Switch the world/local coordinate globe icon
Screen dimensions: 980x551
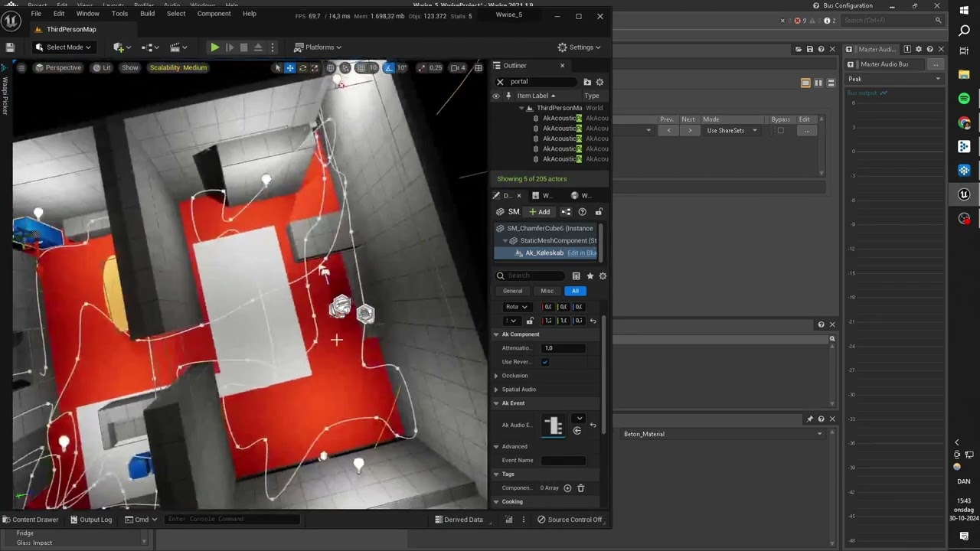(331, 68)
